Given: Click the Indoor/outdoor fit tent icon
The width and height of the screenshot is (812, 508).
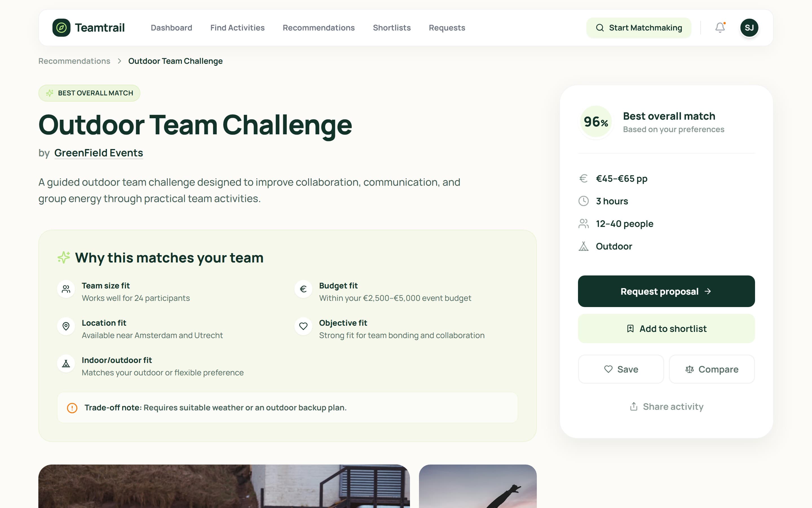Looking at the screenshot, I should (66, 364).
